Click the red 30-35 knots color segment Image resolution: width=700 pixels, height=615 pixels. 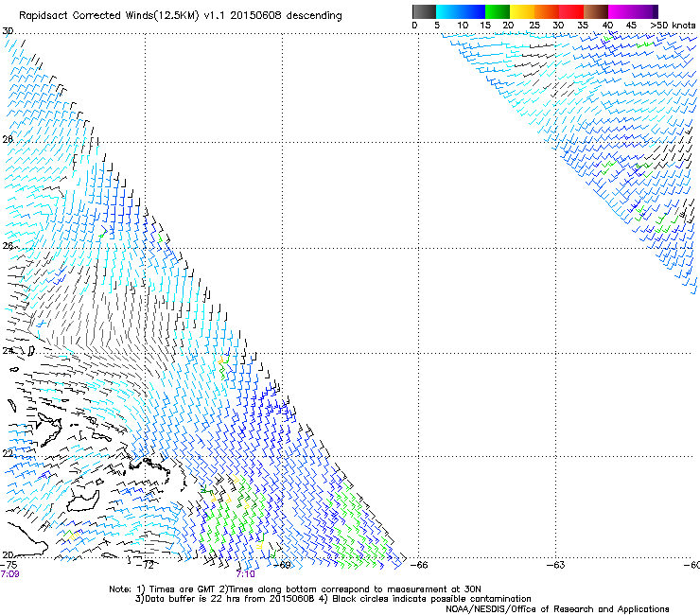click(x=571, y=11)
